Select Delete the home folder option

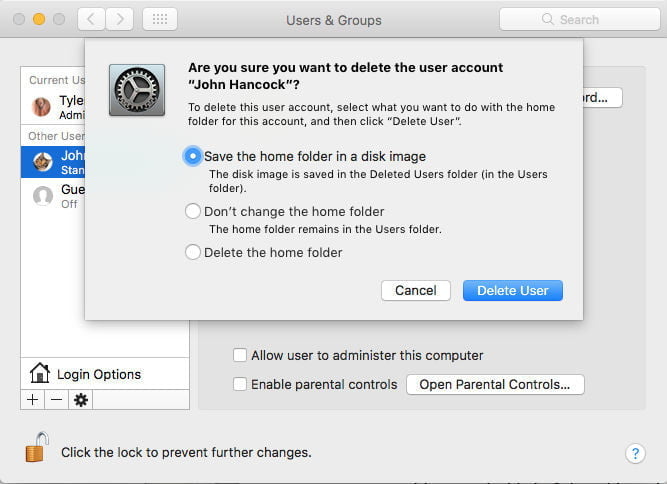pos(193,252)
